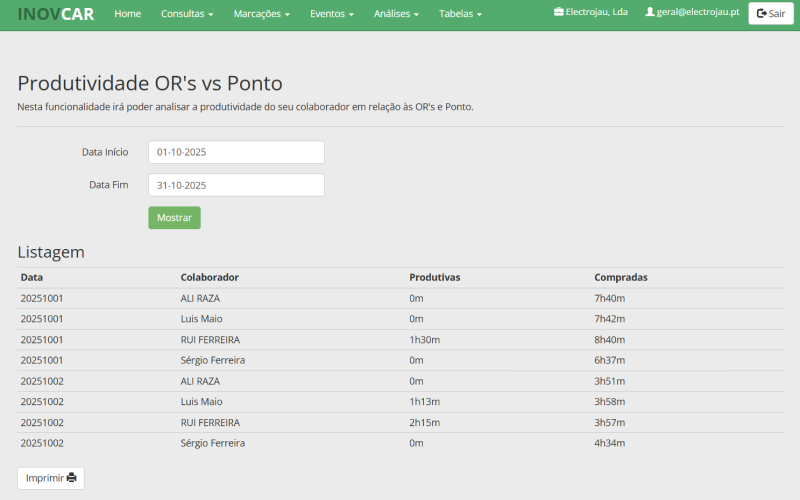
Task: Focus the Data Fim date field
Action: coord(236,185)
